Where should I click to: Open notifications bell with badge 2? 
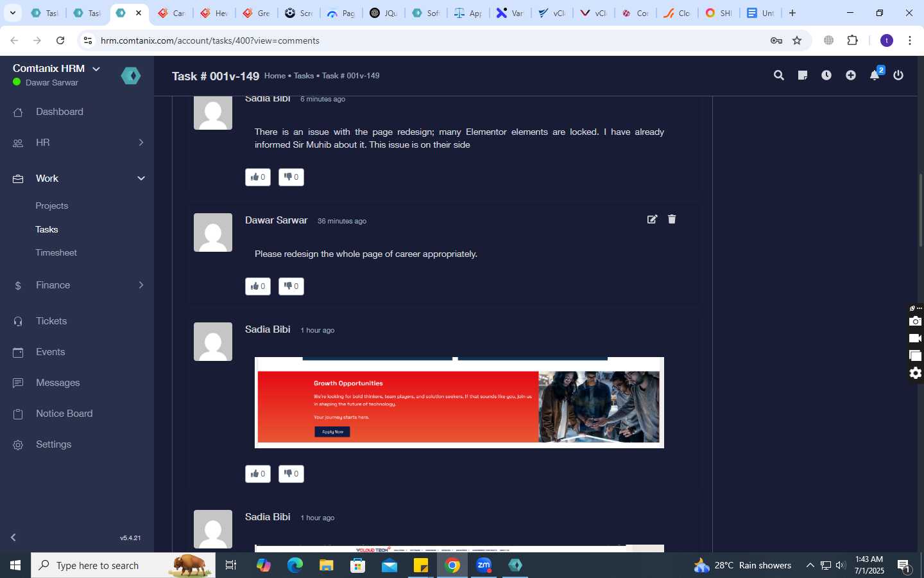(x=875, y=74)
